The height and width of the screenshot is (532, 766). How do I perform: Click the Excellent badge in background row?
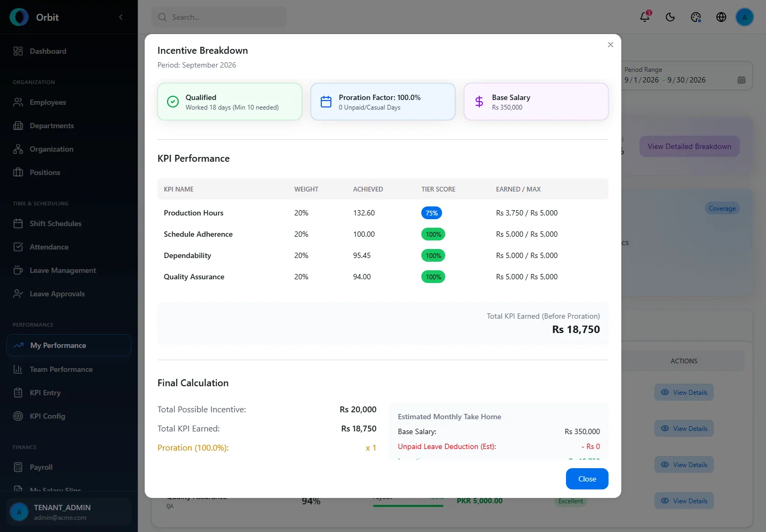571,501
